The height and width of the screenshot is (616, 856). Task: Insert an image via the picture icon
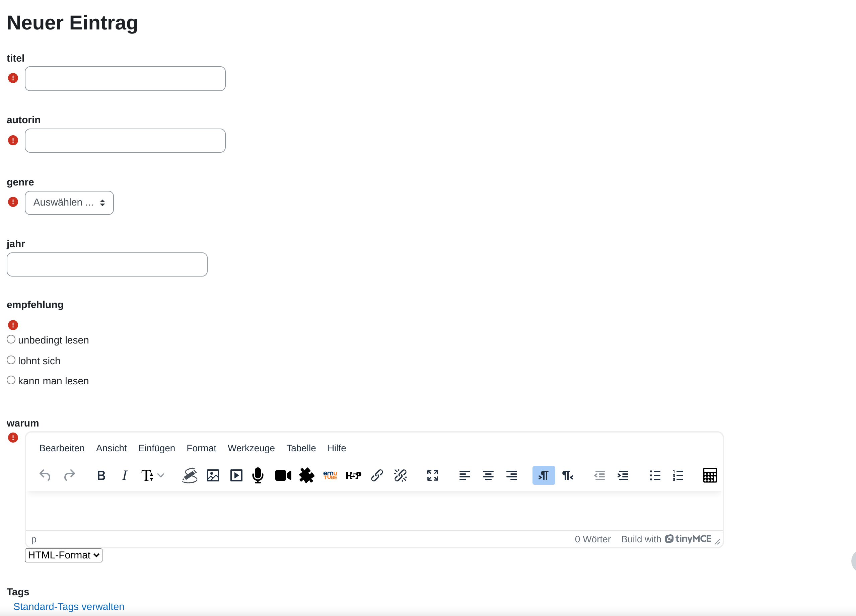click(x=213, y=475)
